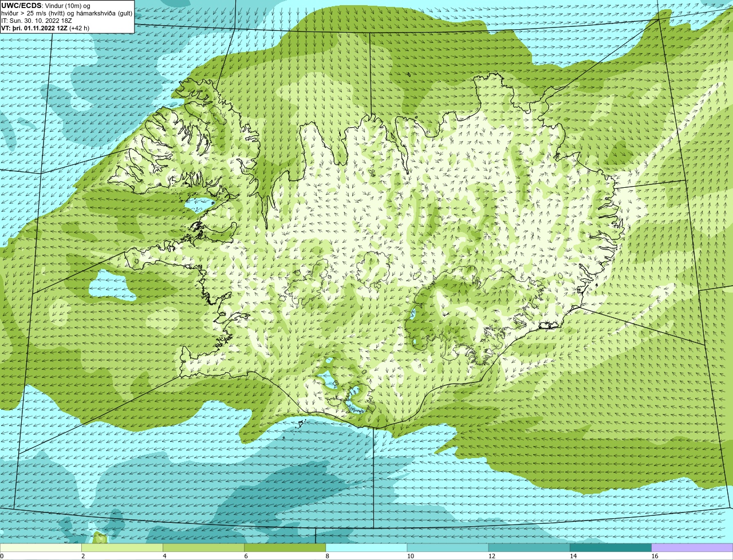733x560 pixels.
Task: Click the 'hviður > 25 m/s (hvítt)' legend line
Action: coord(66,13)
